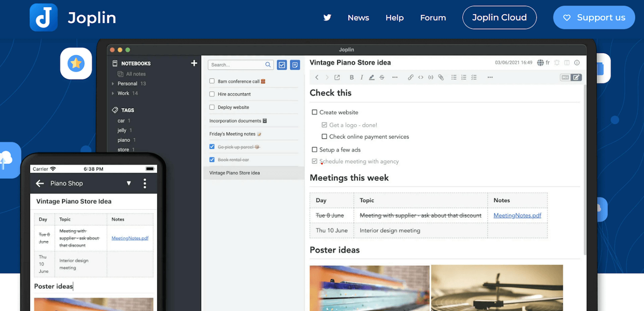Enable checkbox for Setup a few ads
Screen dimensions: 644x311
pos(314,149)
